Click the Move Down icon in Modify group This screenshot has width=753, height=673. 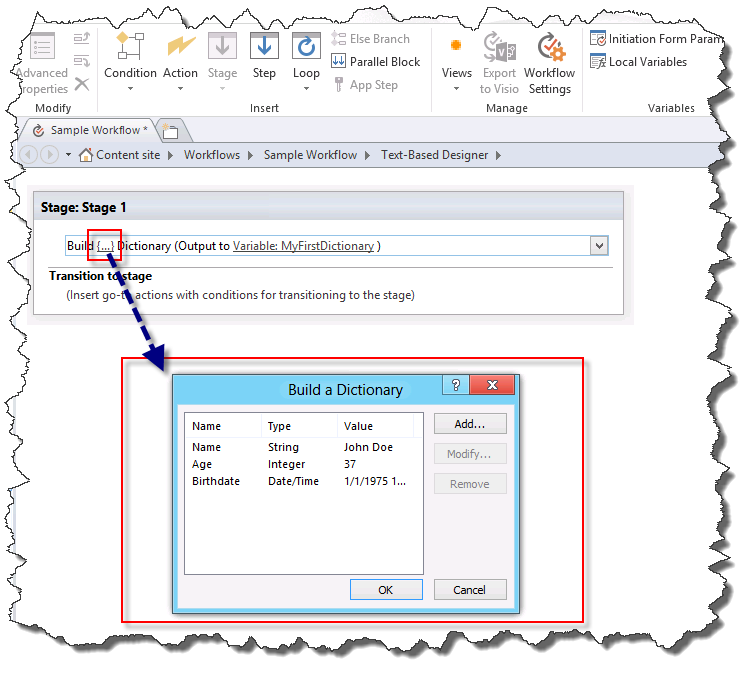point(82,61)
